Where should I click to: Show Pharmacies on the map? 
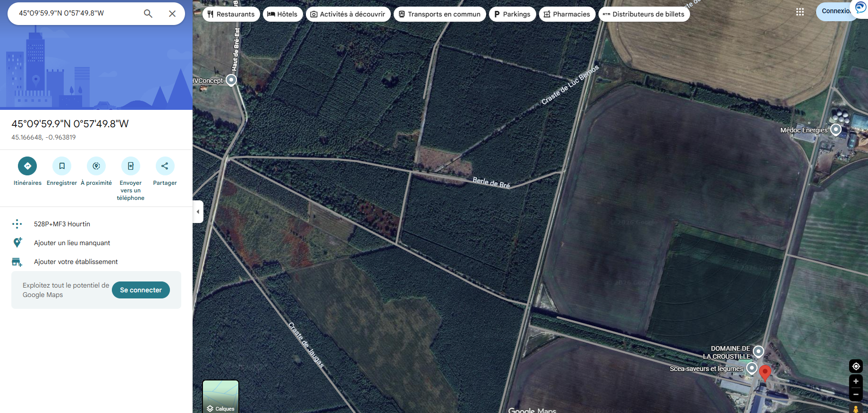pyautogui.click(x=566, y=14)
